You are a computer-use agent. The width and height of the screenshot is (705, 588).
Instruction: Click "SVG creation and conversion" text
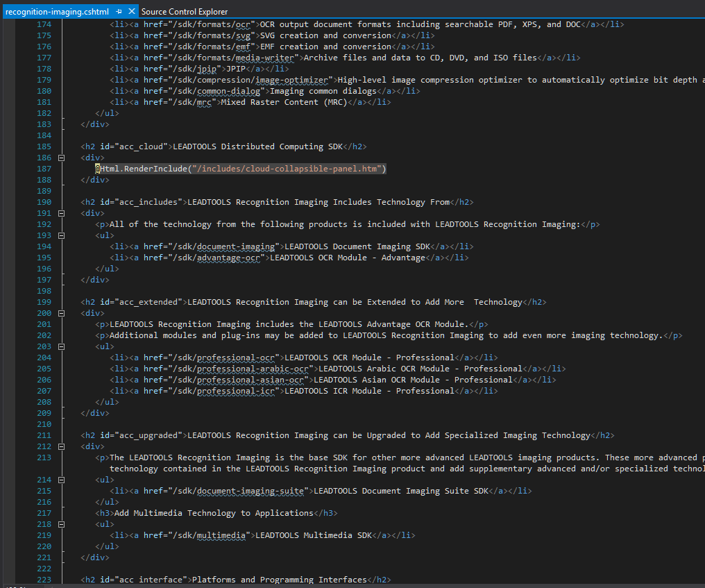pyautogui.click(x=325, y=35)
